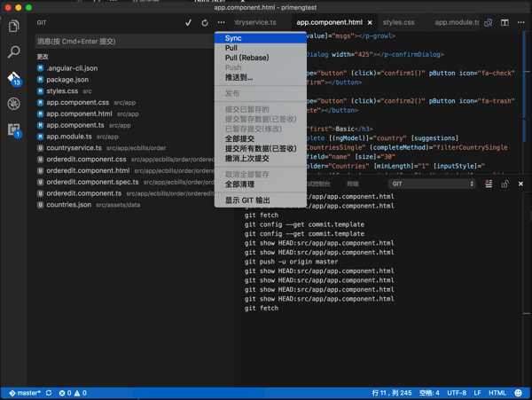Open the Extensions icon in activity bar

(14, 130)
